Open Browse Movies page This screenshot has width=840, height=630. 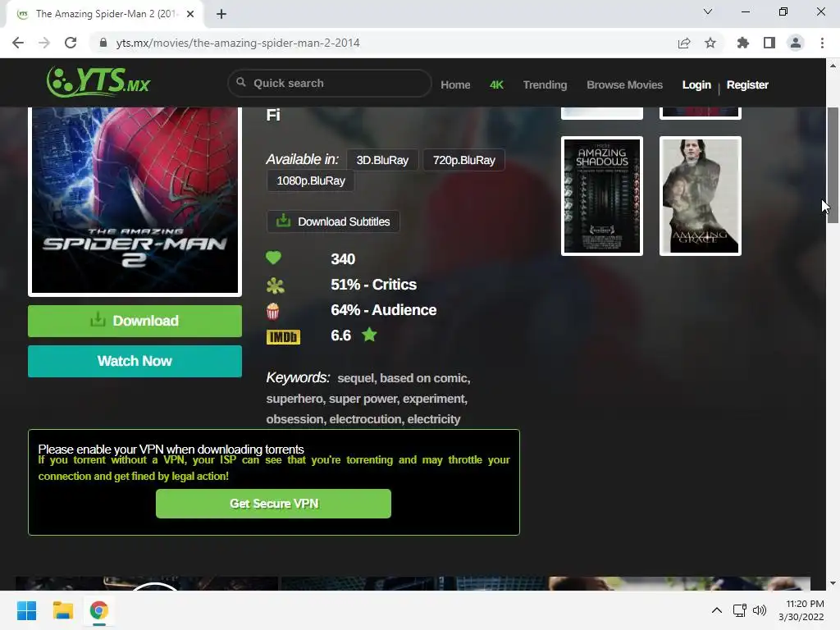(x=624, y=84)
